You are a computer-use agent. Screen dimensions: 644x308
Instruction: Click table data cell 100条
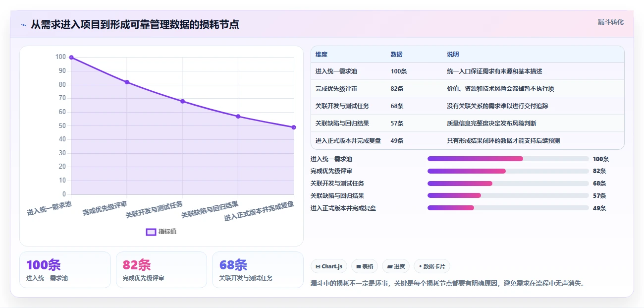point(399,71)
